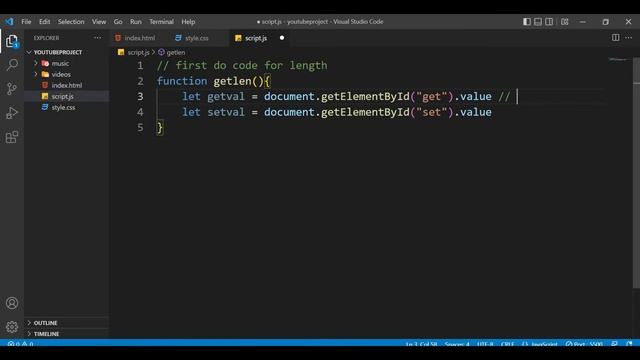
Task: Click errors and warnings status icon
Action: pos(20,344)
